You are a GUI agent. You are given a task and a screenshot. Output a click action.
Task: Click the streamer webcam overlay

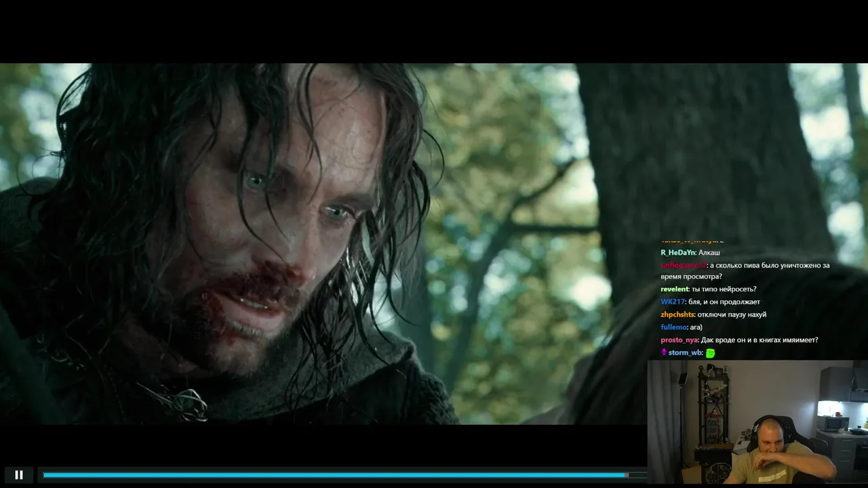point(757,422)
